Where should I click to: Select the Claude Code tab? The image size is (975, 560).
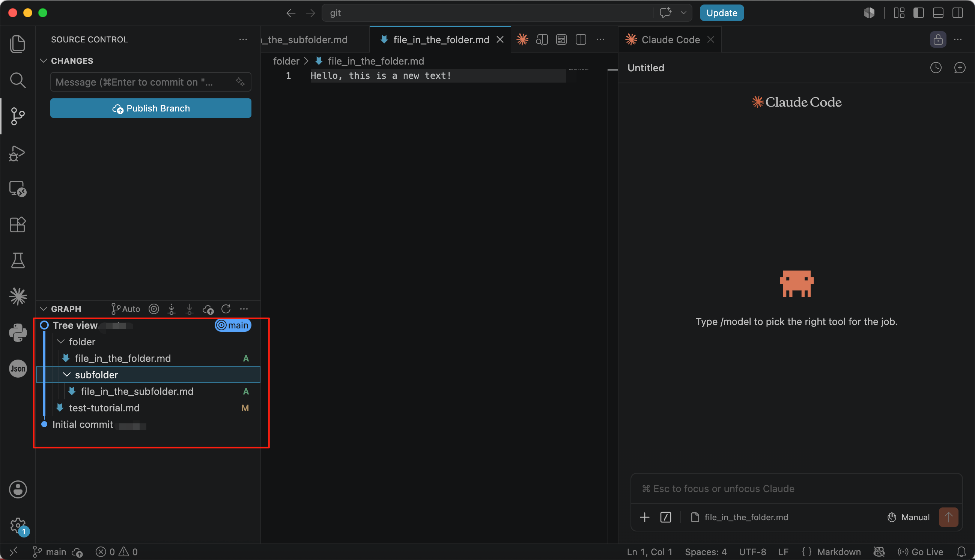tap(670, 40)
